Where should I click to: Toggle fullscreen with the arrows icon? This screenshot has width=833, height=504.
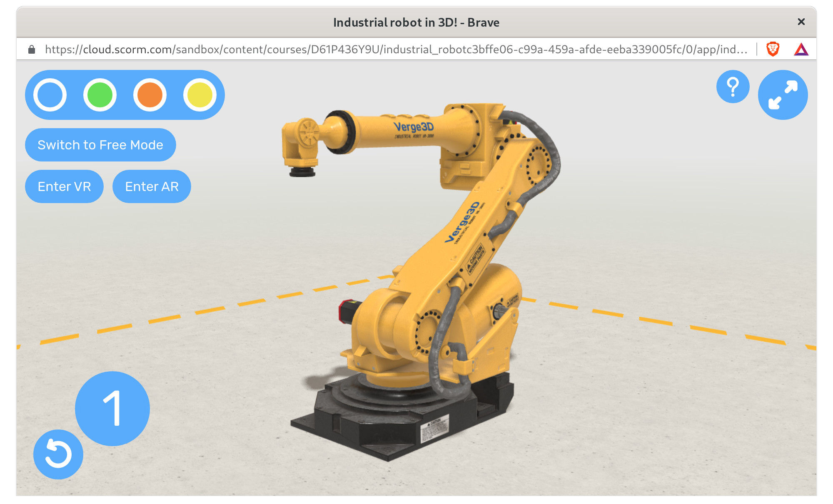click(783, 95)
